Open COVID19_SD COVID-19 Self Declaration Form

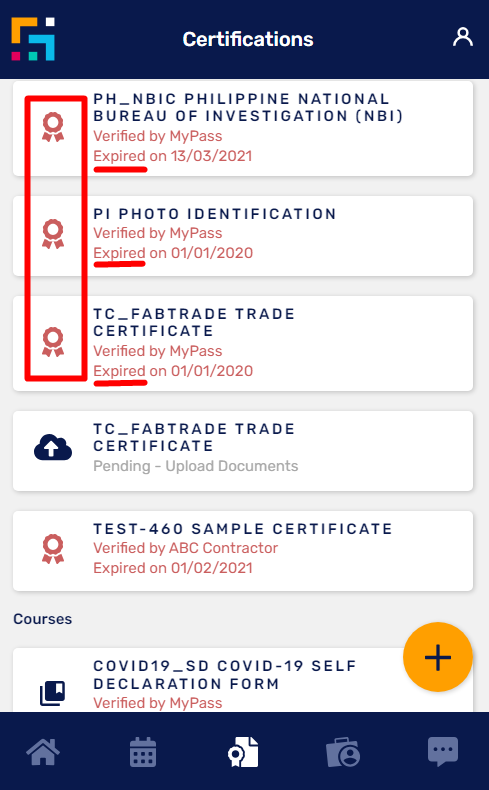point(243,680)
